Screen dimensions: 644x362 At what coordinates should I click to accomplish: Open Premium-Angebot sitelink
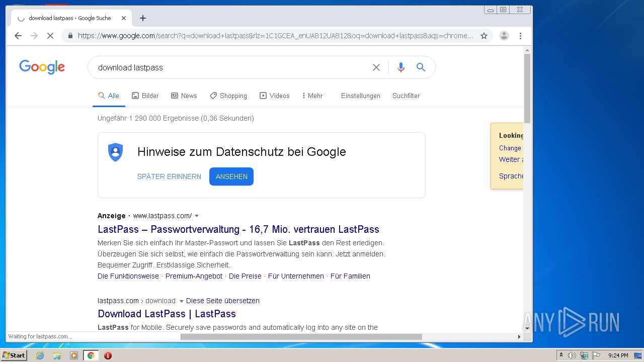pyautogui.click(x=194, y=276)
